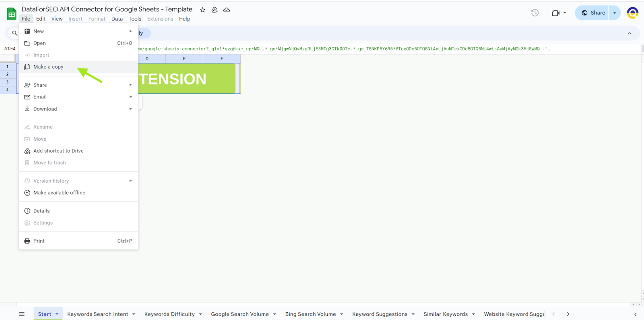Screen dimensions: 644x320
Task: Open the Edit menu
Action: click(x=41, y=19)
